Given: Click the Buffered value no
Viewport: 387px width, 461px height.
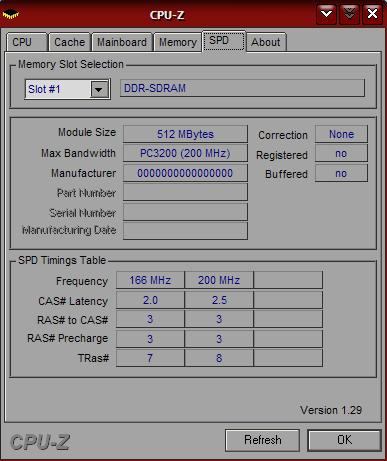Looking at the screenshot, I should pos(341,173).
